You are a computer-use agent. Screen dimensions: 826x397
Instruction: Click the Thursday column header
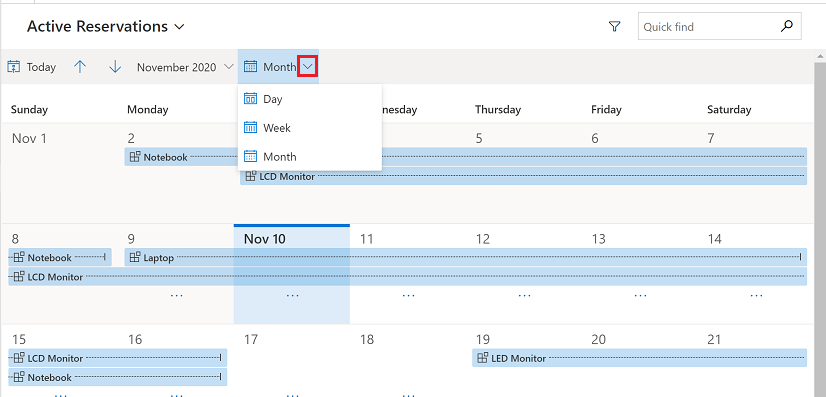click(x=498, y=110)
